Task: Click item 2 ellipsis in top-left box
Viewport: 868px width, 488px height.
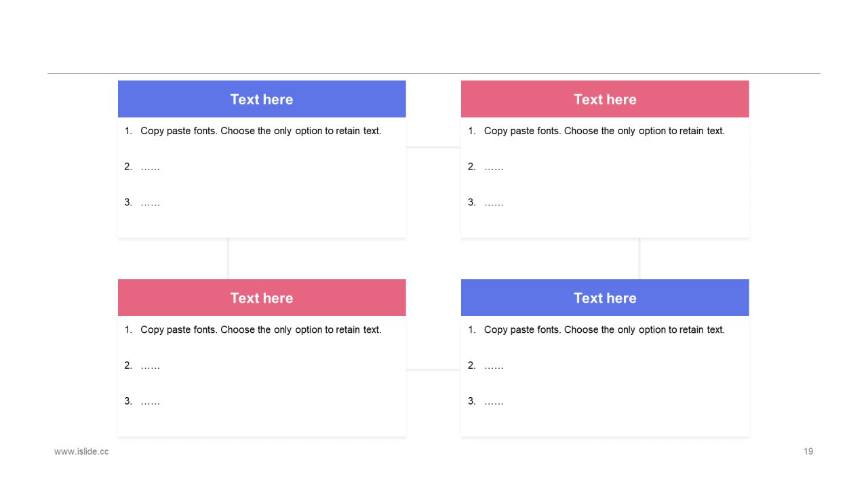Action: pyautogui.click(x=151, y=167)
